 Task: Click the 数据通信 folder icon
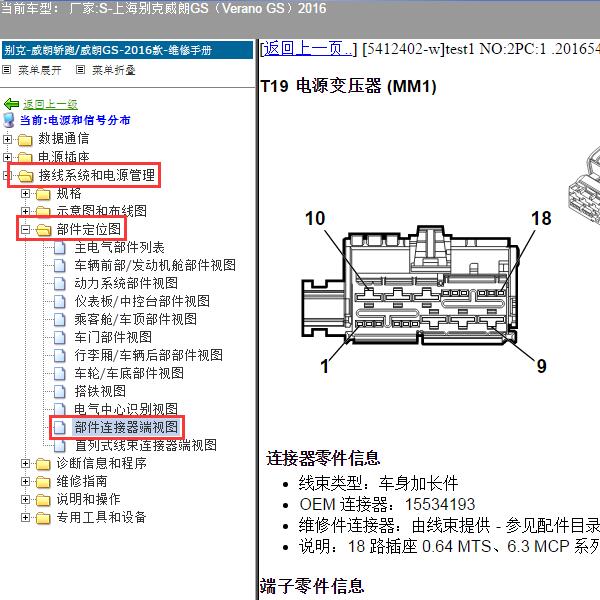pos(25,140)
